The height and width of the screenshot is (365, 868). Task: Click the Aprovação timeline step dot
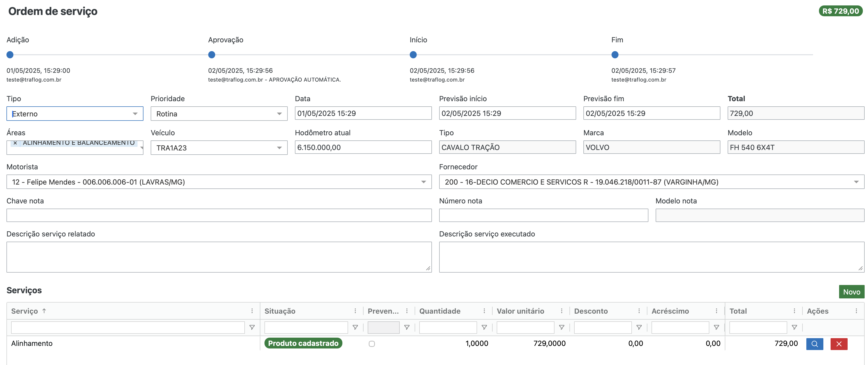coord(212,55)
